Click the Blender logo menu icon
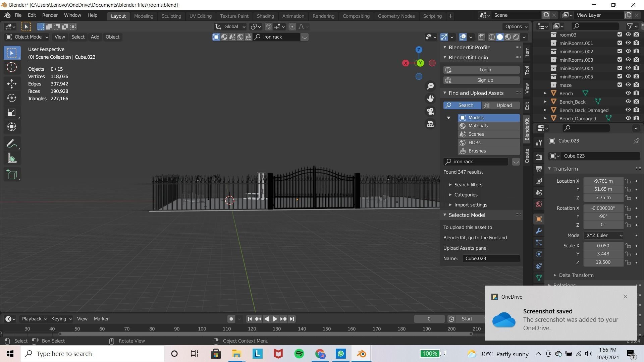This screenshot has width=644, height=362. pyautogui.click(x=7, y=15)
